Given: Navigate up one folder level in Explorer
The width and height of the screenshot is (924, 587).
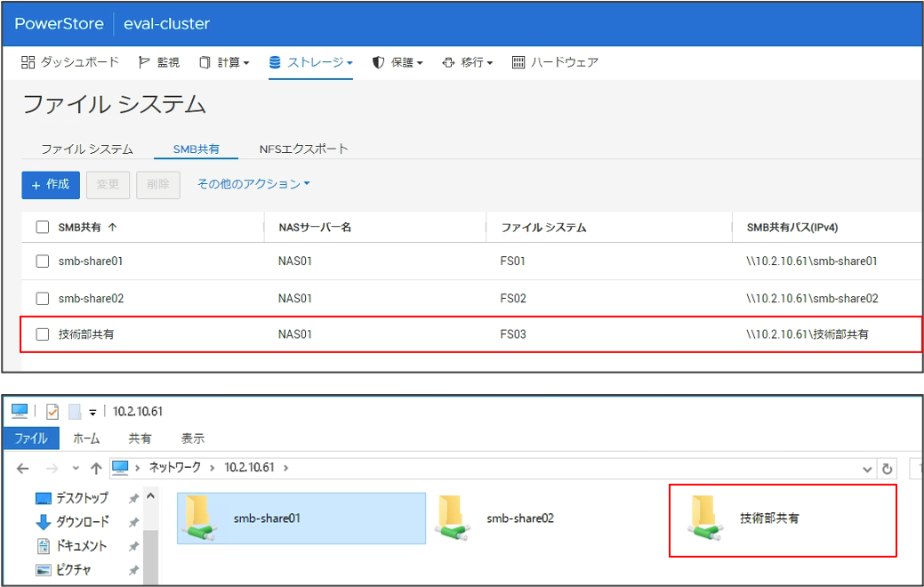Looking at the screenshot, I should point(96,468).
